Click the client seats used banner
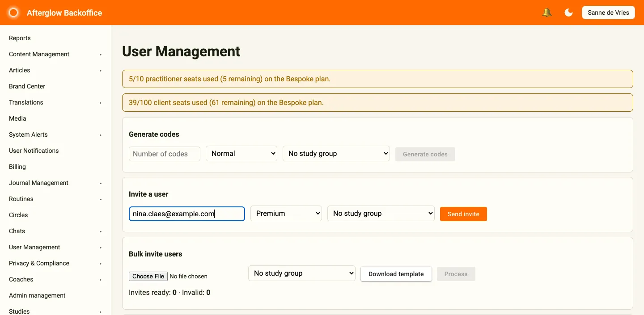Image resolution: width=644 pixels, height=315 pixels. point(377,102)
